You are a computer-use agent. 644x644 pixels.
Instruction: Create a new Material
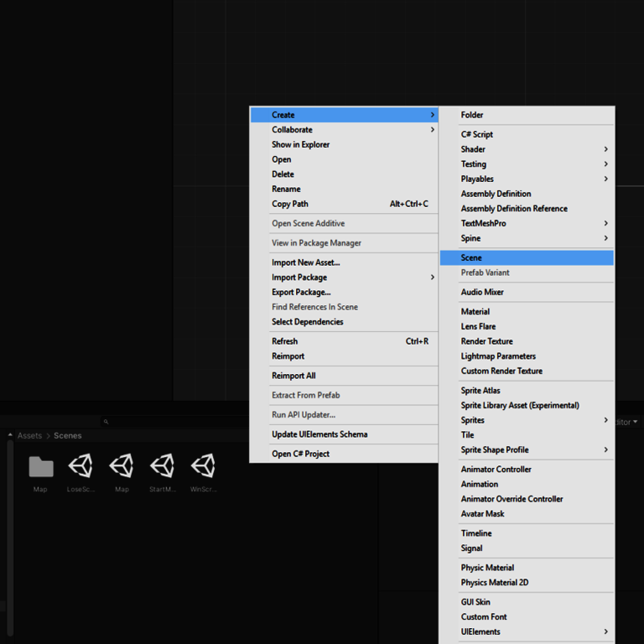pos(527,312)
